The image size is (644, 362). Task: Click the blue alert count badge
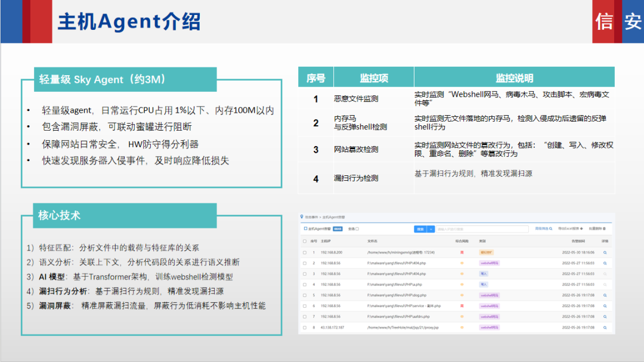tap(338, 228)
